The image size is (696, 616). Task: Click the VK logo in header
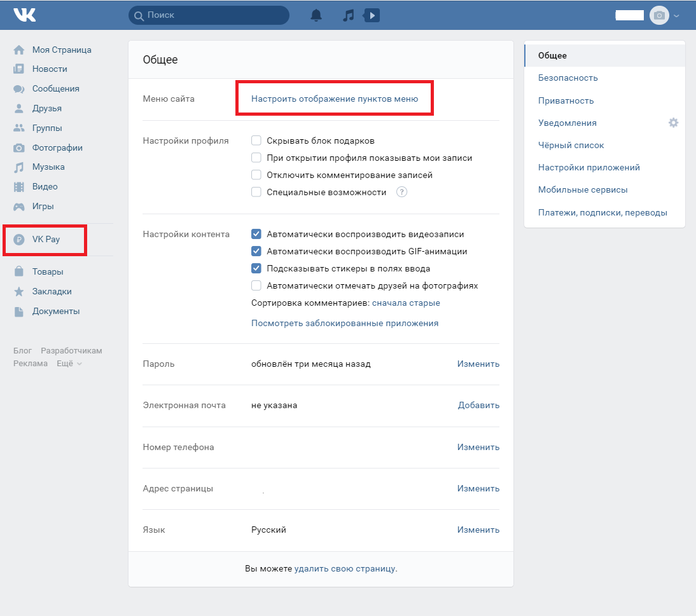pos(24,15)
